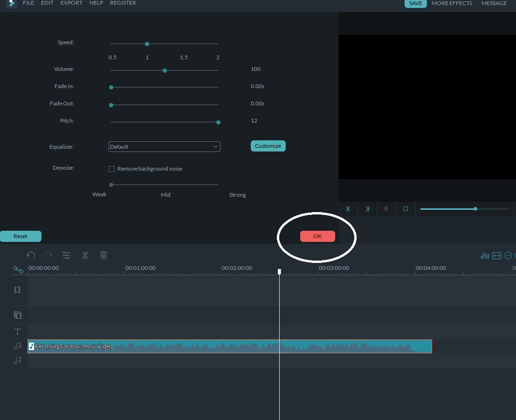Click the Volume value 100
The height and width of the screenshot is (420, 516).
256,69
